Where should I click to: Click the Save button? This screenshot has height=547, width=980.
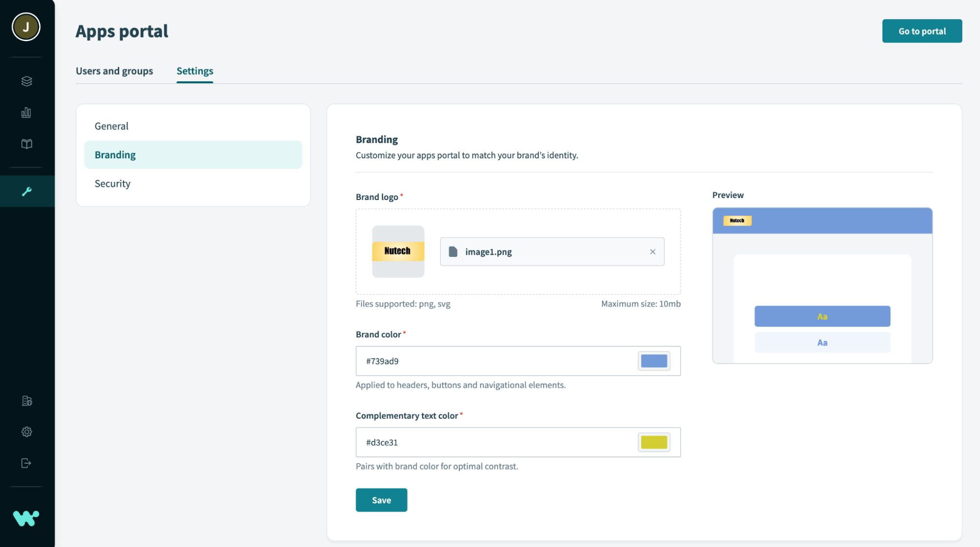coord(381,500)
